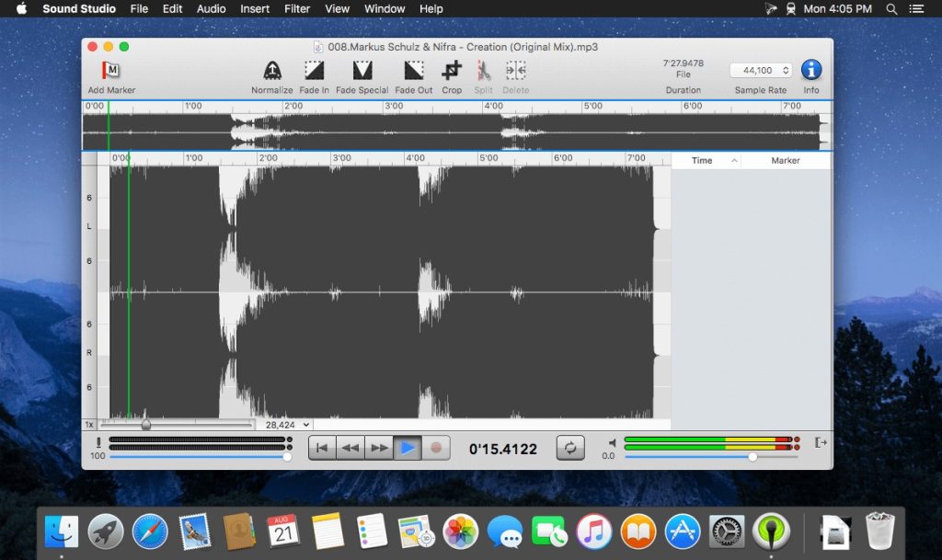The height and width of the screenshot is (560, 942).
Task: Open the 44,100 Sample Rate dropdown
Action: [761, 70]
